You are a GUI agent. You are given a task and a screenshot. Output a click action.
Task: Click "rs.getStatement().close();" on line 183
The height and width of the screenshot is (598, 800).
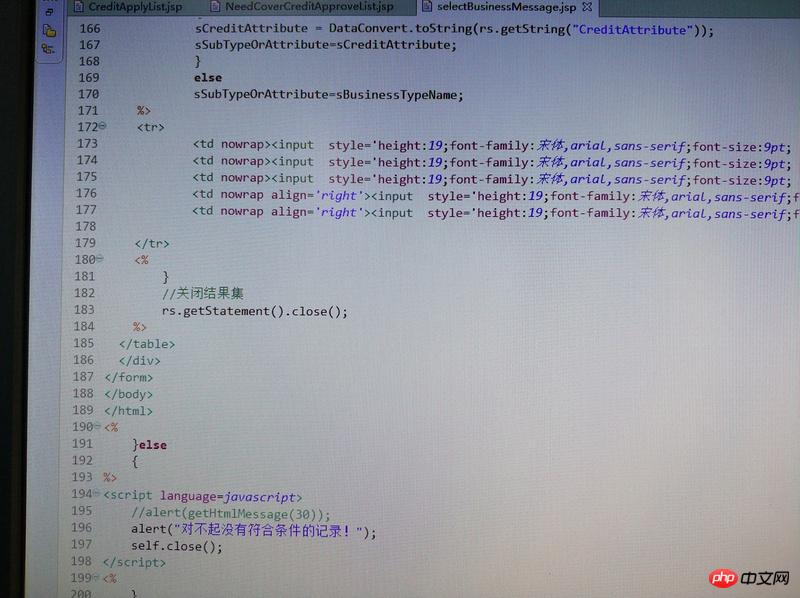(x=255, y=311)
